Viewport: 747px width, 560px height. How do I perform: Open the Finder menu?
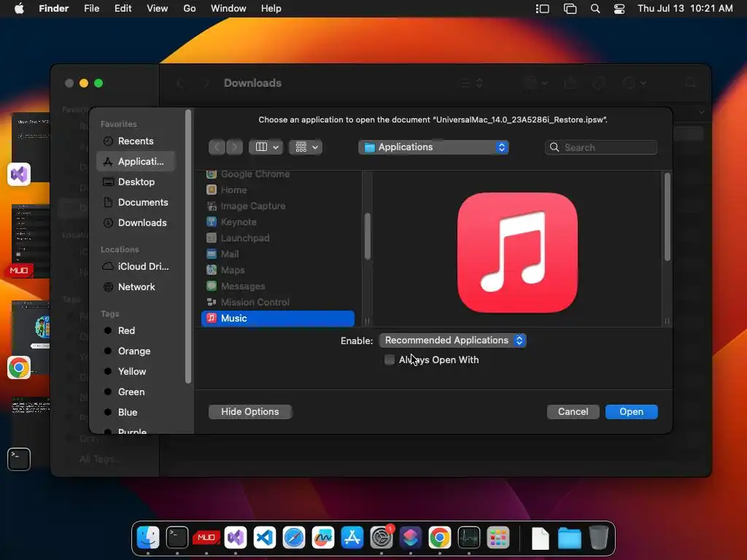click(53, 9)
